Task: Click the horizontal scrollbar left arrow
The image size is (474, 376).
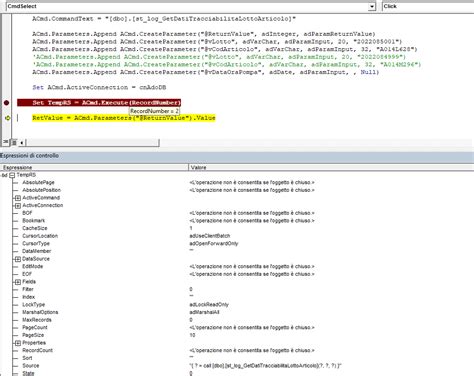Action: [x=22, y=143]
